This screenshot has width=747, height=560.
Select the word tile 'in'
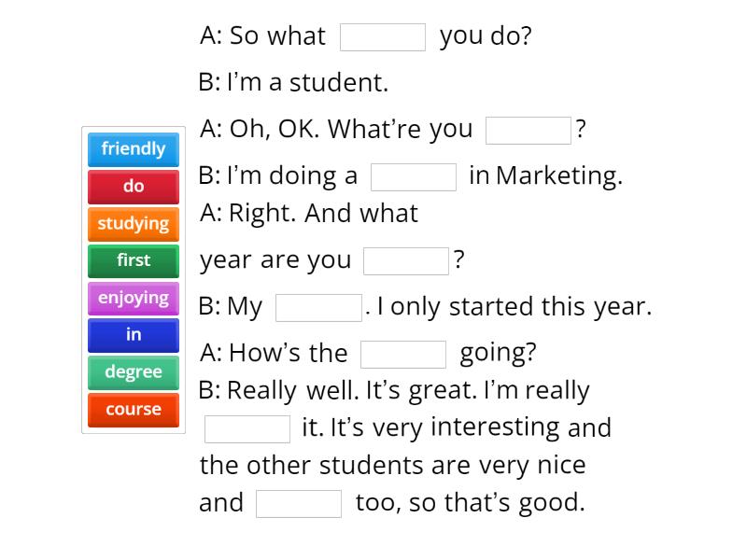pos(133,335)
